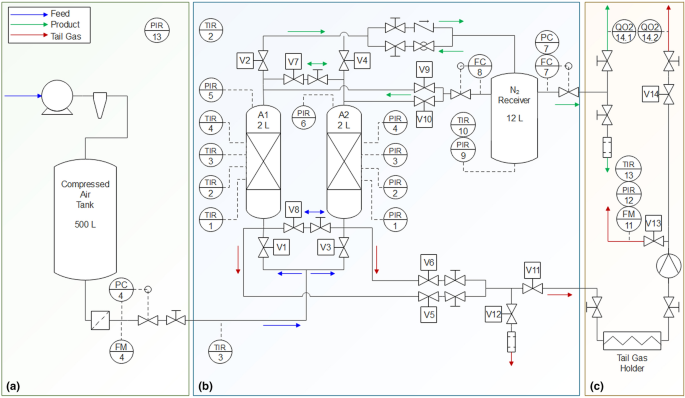The image size is (685, 398).
Task: Click the V3 valve label
Action: pyautogui.click(x=325, y=248)
